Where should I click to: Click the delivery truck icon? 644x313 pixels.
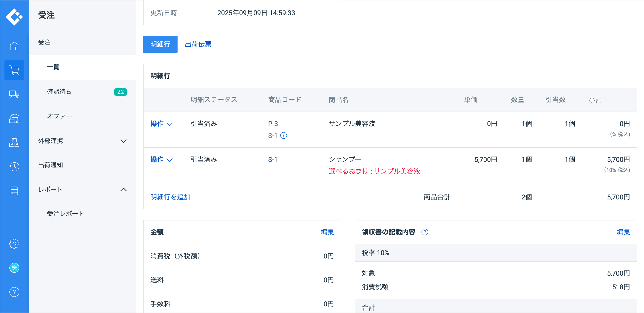pyautogui.click(x=14, y=94)
